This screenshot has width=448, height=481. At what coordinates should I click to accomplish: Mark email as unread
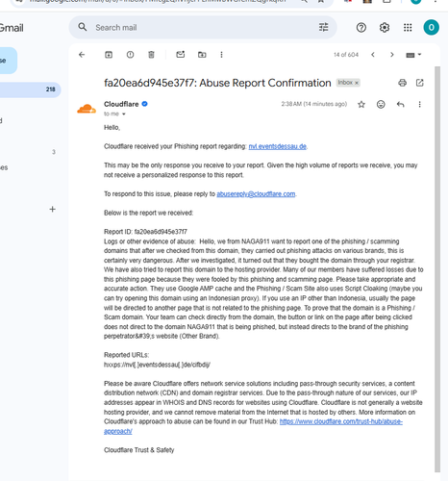tap(181, 55)
